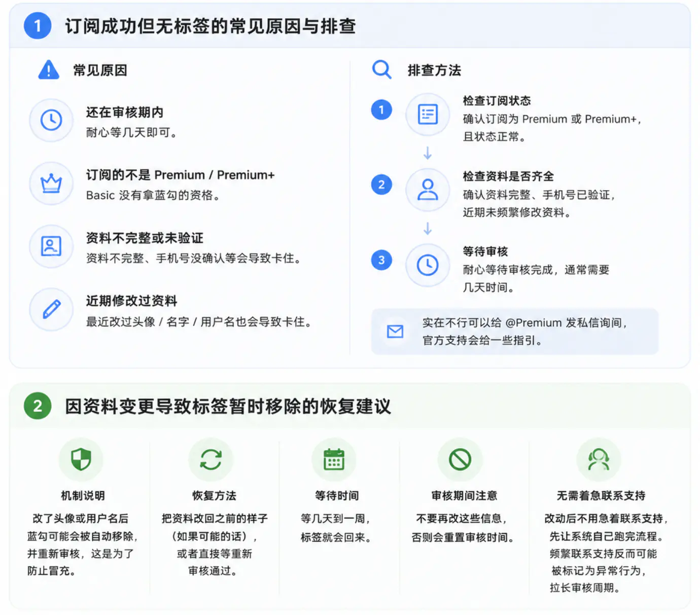The height and width of the screenshot is (615, 700).
Task: Click the envelope icon in the @Premium note
Action: (x=395, y=332)
